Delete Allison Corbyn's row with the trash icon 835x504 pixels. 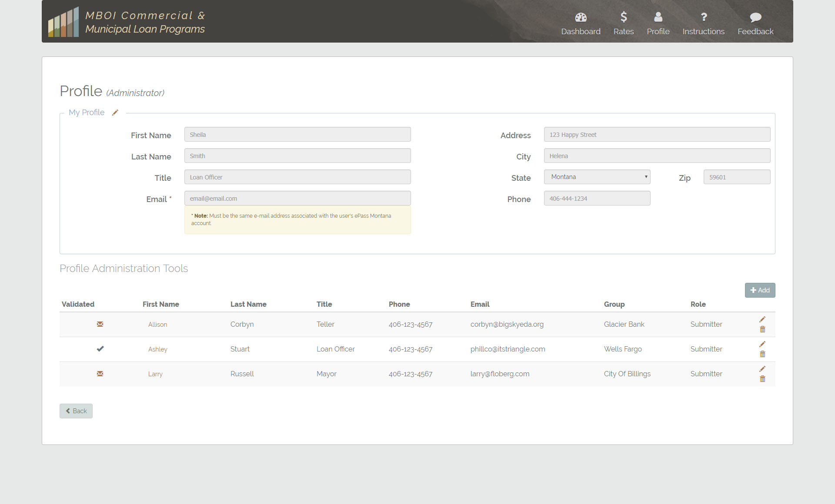tap(762, 329)
